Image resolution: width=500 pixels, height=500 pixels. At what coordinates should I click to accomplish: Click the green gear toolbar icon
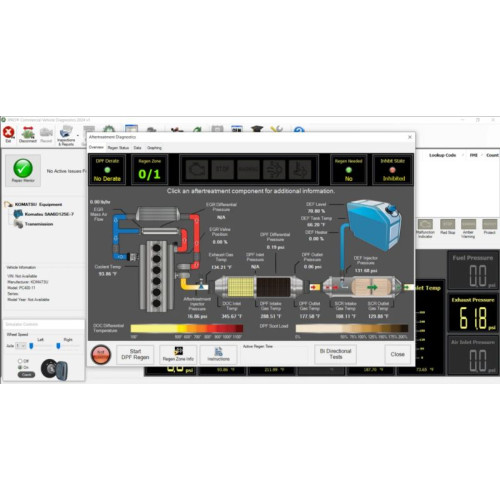click(109, 129)
